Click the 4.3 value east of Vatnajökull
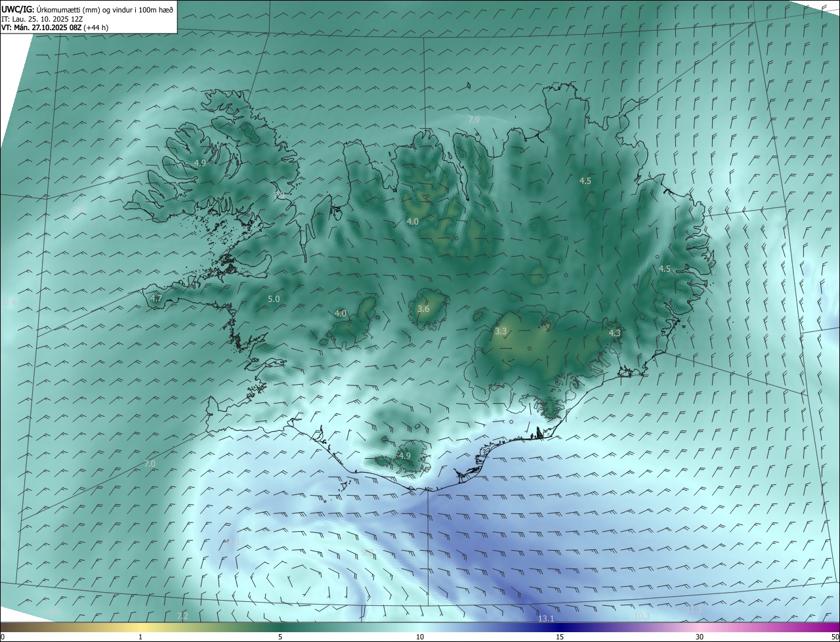Screen dimensions: 840x642 click(x=614, y=333)
